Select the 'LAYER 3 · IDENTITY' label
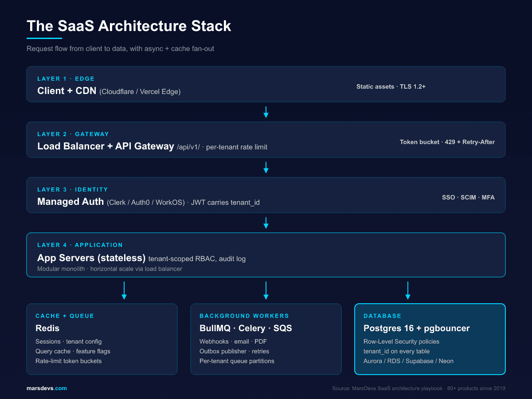The width and height of the screenshot is (532, 399). click(73, 189)
